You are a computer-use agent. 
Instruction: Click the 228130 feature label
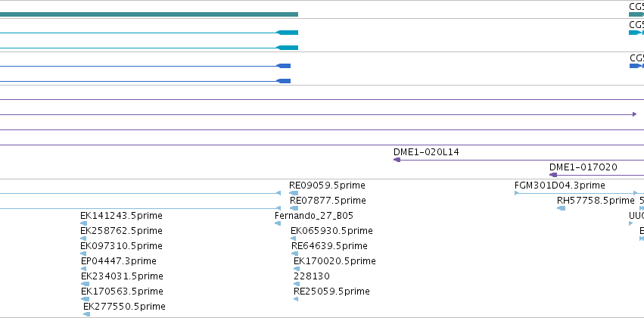pos(312,276)
